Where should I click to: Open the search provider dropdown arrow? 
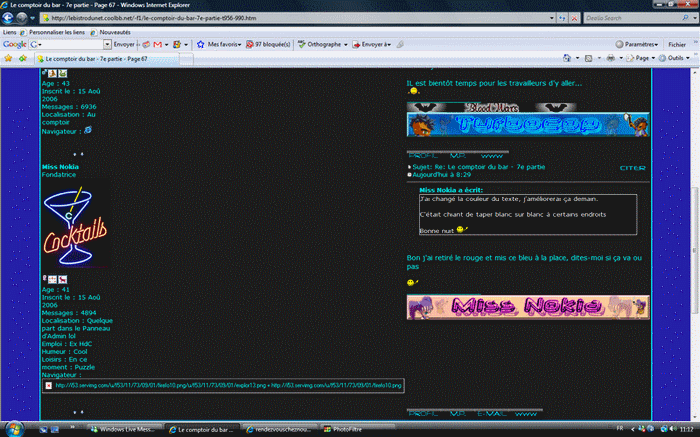pos(695,18)
